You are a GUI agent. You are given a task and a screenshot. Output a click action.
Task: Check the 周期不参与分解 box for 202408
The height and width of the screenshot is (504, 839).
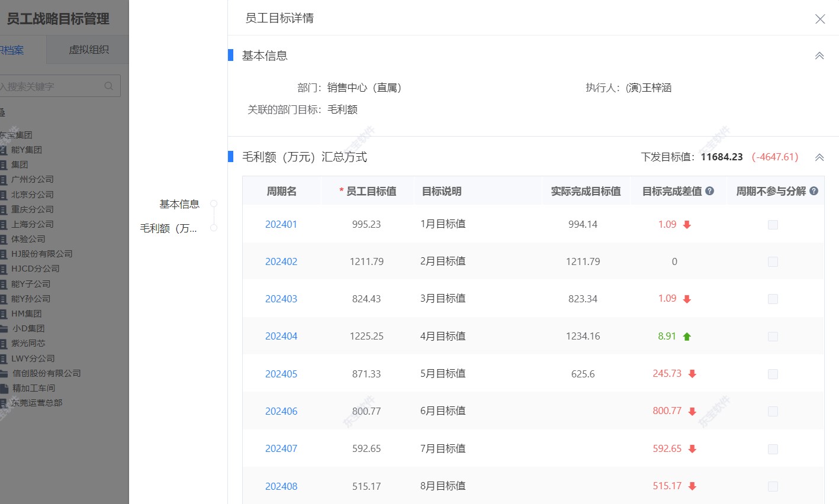coord(773,486)
